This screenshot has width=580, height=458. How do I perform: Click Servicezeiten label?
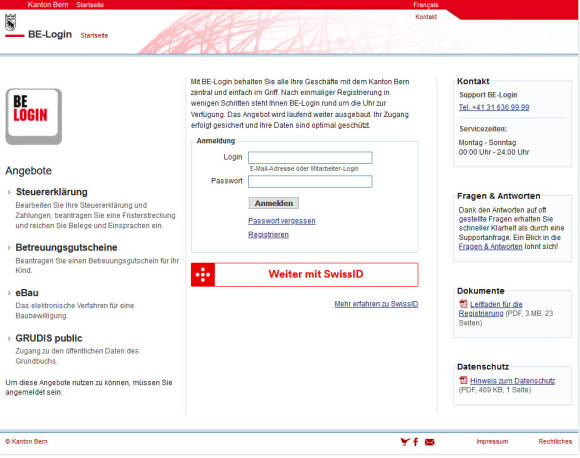(483, 129)
